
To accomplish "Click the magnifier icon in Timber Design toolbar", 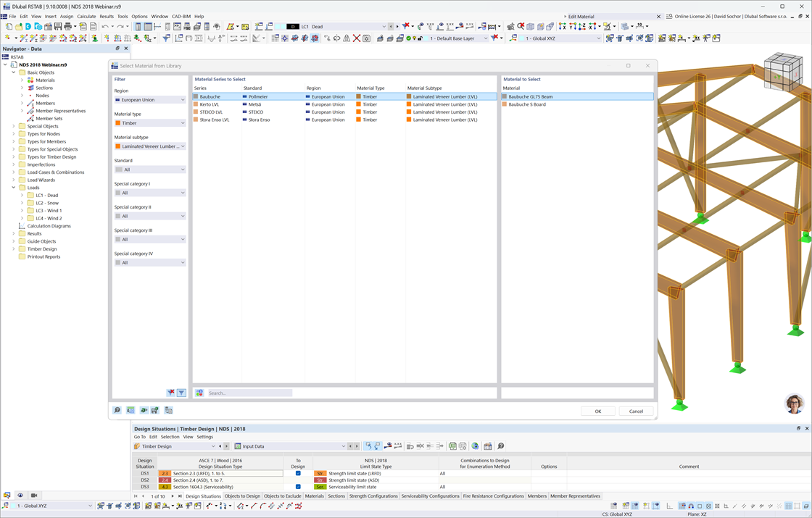I will coord(501,446).
